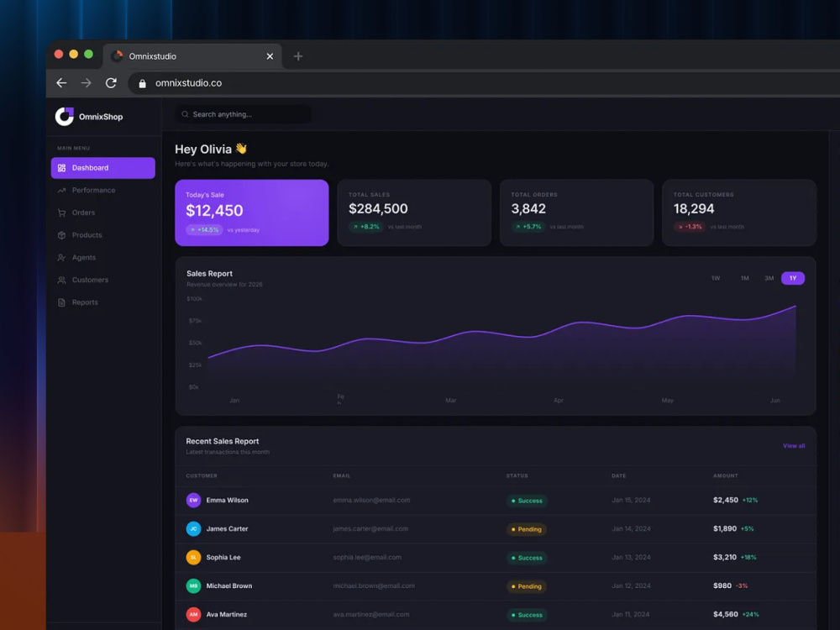Image resolution: width=840 pixels, height=630 pixels.
Task: Click View all in Recent Sales Report
Action: (x=794, y=446)
